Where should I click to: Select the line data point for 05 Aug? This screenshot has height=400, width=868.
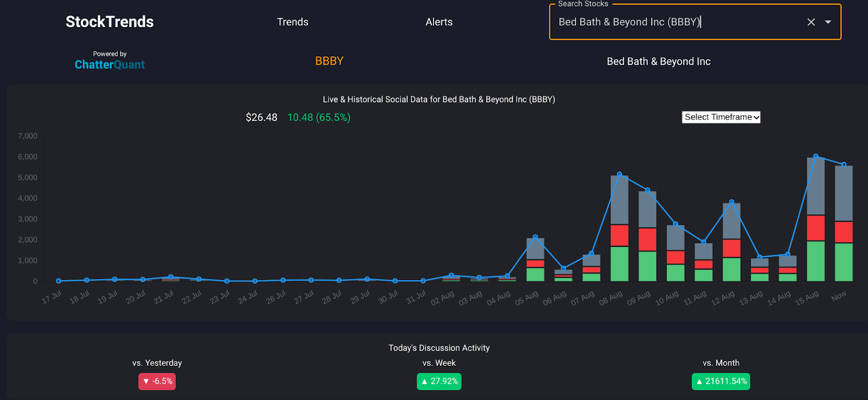535,237
